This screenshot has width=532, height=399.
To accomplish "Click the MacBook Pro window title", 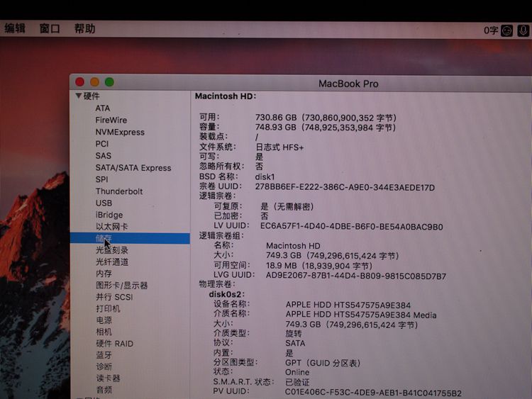I will click(348, 84).
